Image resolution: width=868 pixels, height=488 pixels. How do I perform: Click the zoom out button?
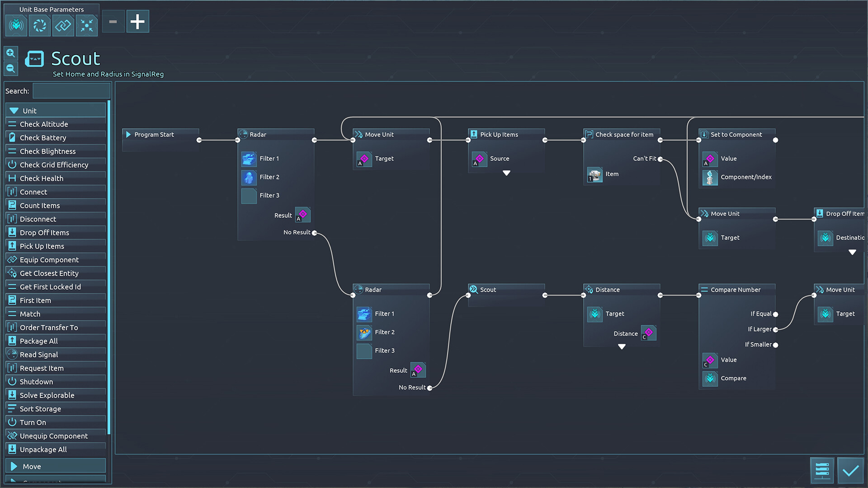tap(10, 67)
